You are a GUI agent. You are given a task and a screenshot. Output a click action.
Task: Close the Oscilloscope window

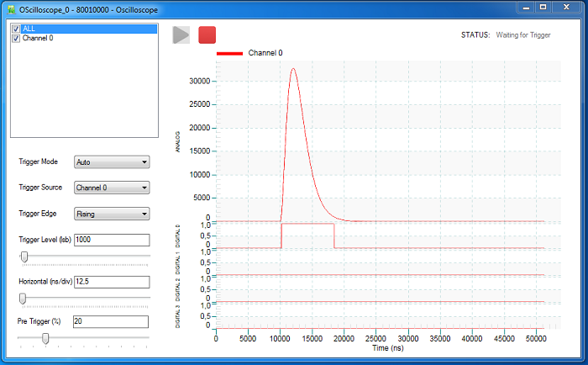(x=567, y=7)
